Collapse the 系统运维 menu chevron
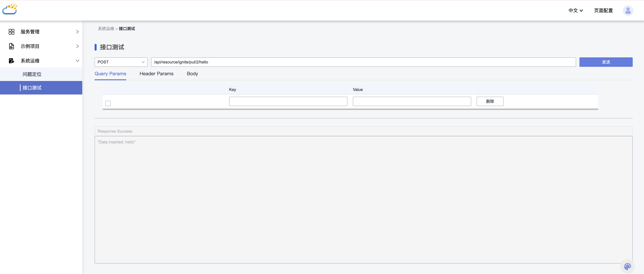This screenshot has height=274, width=644. (77, 61)
